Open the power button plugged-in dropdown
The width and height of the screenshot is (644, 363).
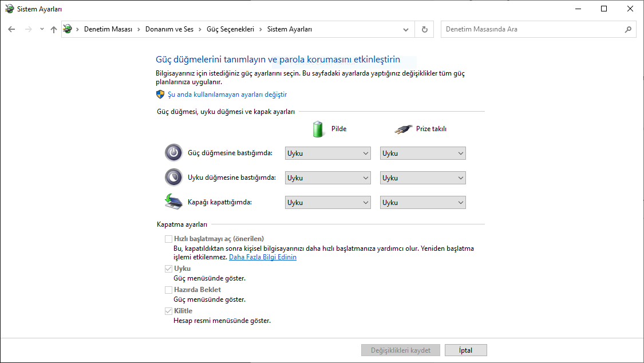tap(422, 153)
